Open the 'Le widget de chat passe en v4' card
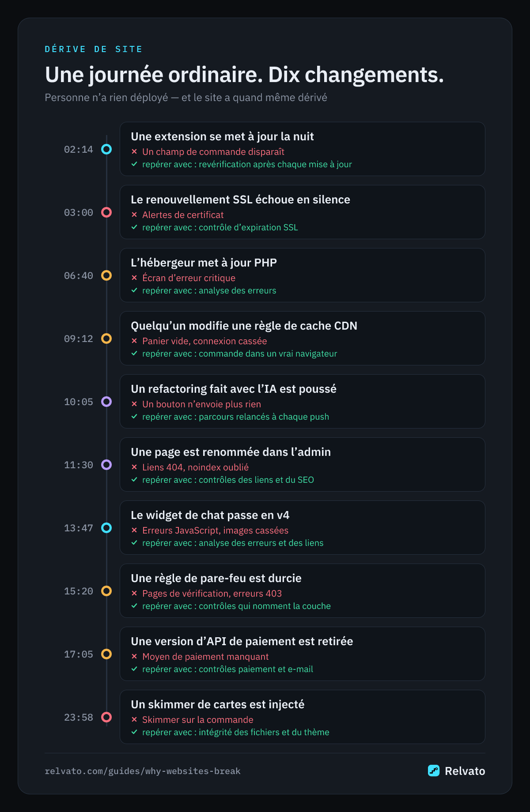530x812 pixels. [303, 528]
